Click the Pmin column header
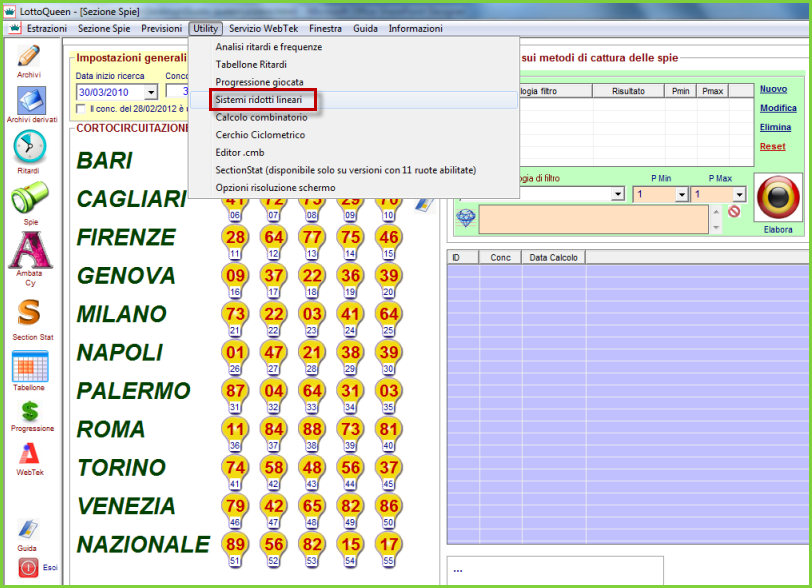 680,91
